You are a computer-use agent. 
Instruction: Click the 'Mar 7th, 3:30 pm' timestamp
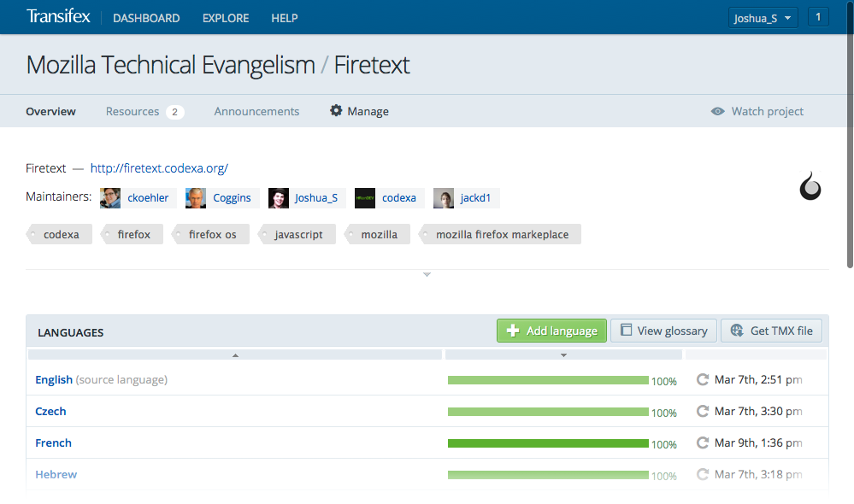point(758,411)
